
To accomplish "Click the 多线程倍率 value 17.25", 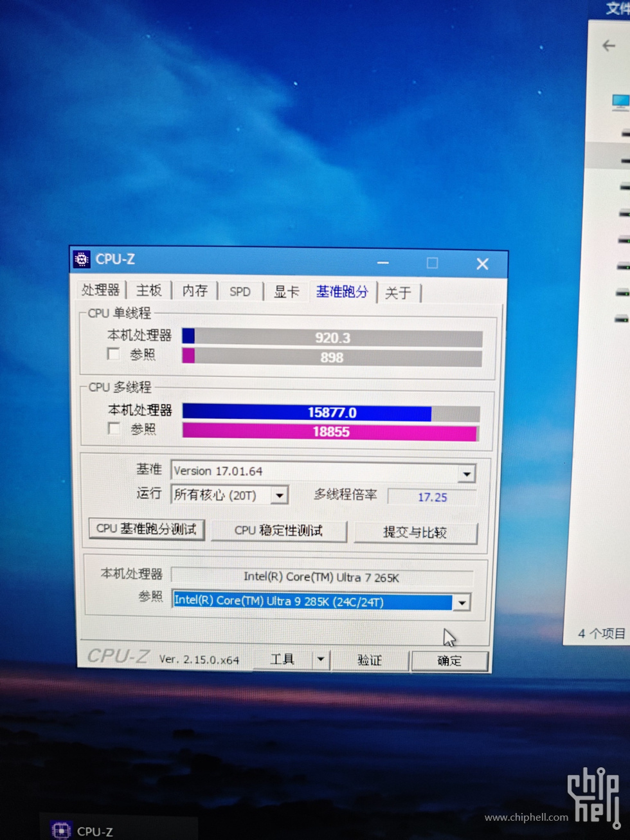I will (432, 497).
